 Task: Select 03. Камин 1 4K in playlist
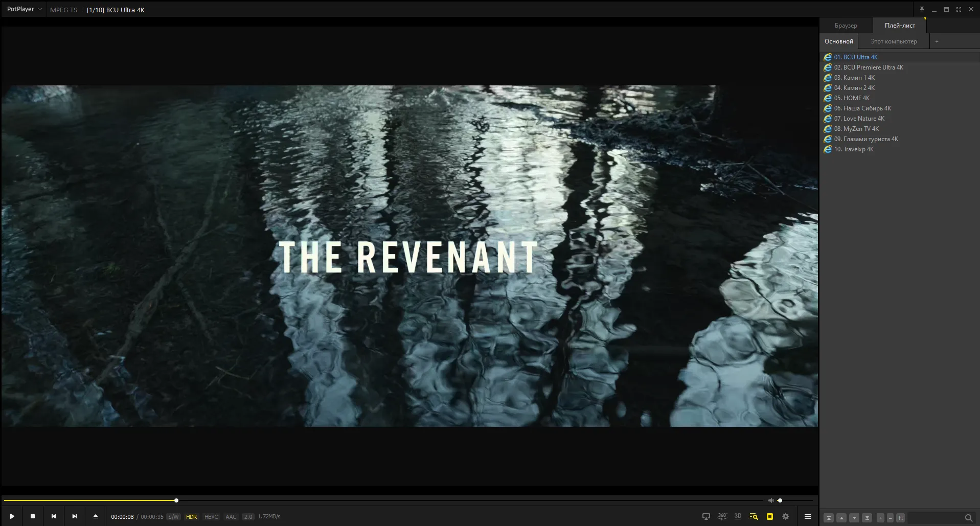point(900,78)
